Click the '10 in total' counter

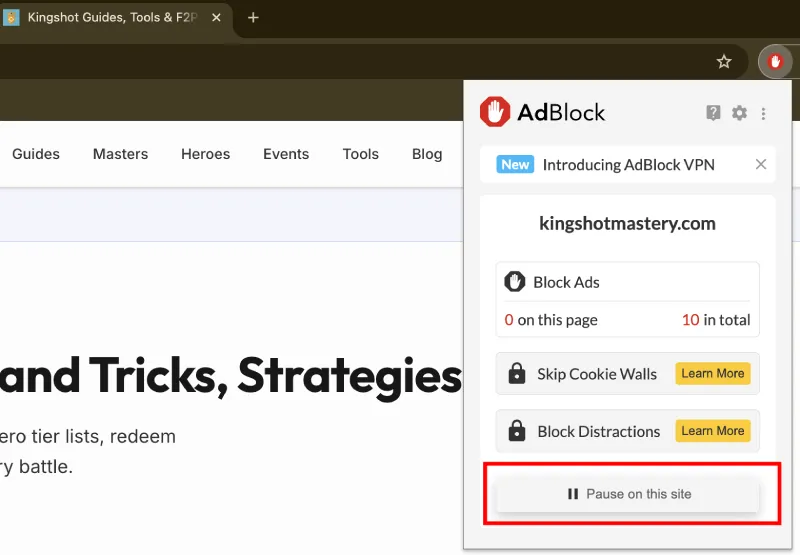[716, 320]
